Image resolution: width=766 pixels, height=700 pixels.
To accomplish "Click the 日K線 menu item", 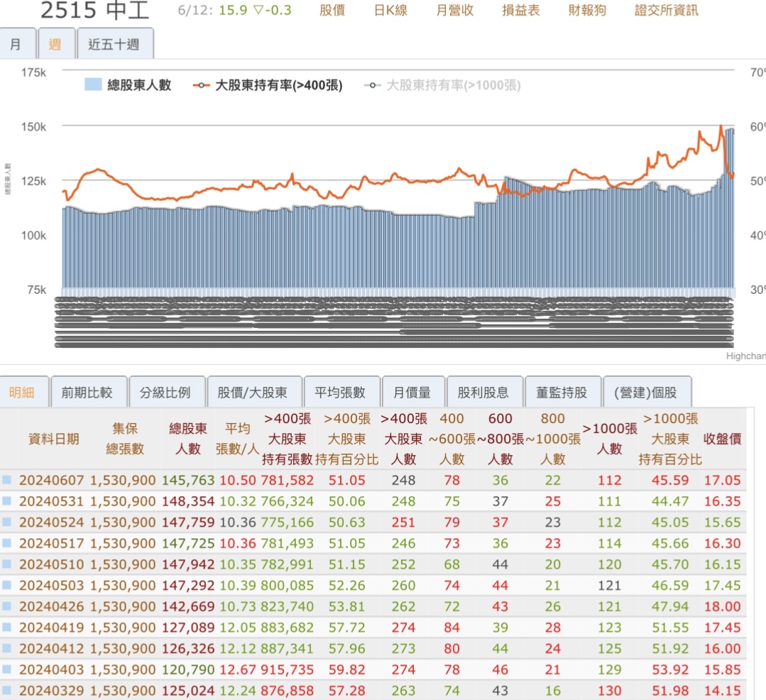I will click(389, 11).
